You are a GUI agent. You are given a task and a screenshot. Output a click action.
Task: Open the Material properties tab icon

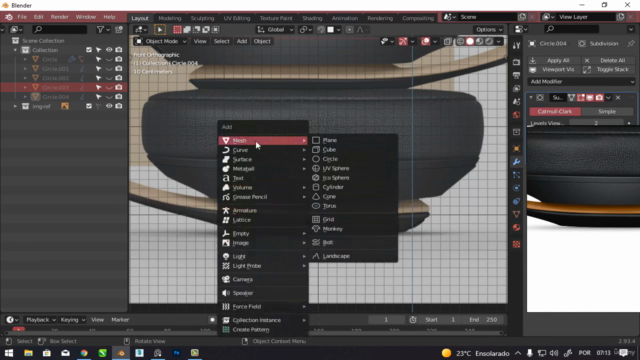(516, 227)
